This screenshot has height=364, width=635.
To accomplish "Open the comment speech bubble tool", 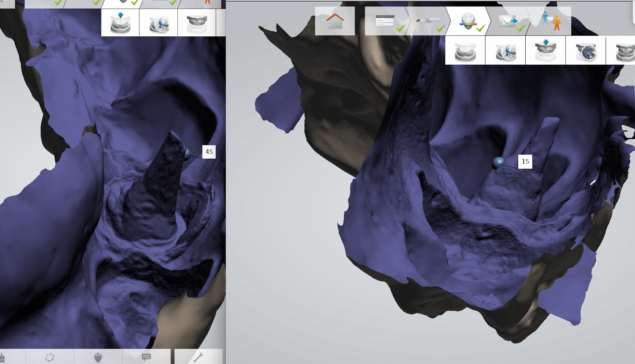I will click(x=146, y=357).
